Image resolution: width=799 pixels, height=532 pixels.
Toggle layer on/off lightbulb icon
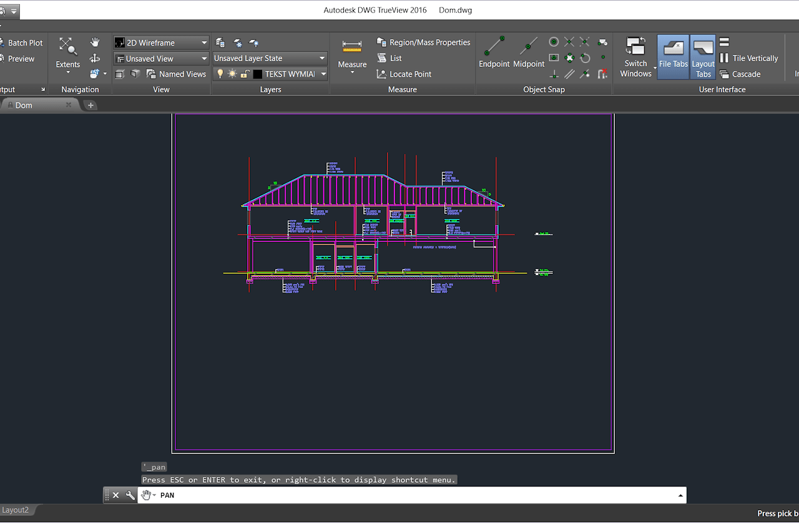coord(220,74)
